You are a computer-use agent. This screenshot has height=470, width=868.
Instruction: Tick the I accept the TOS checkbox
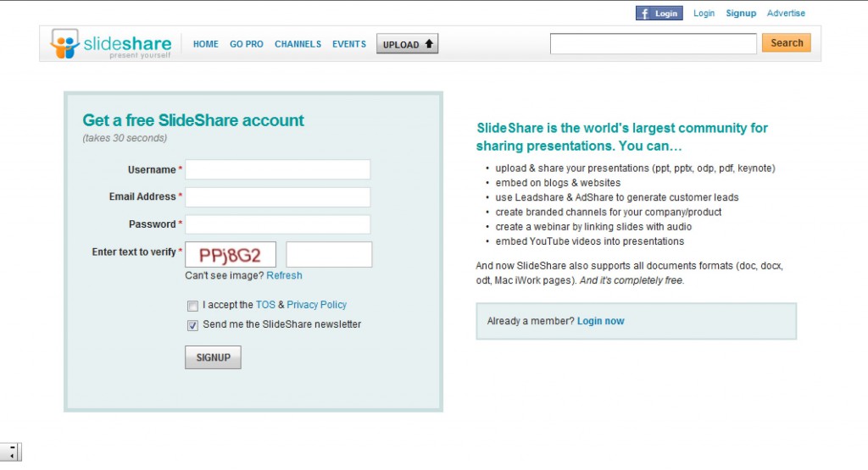pos(192,306)
